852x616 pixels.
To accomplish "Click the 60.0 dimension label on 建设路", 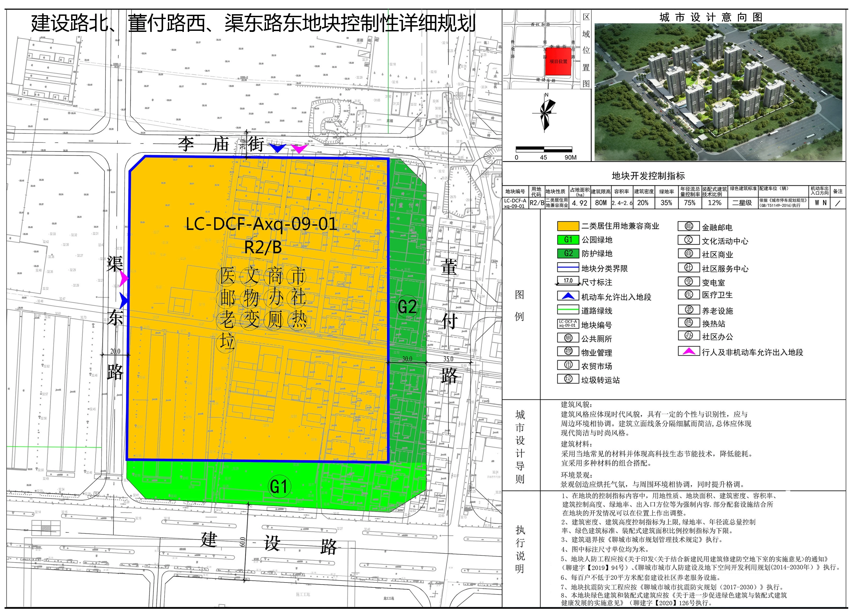I will 243,542.
